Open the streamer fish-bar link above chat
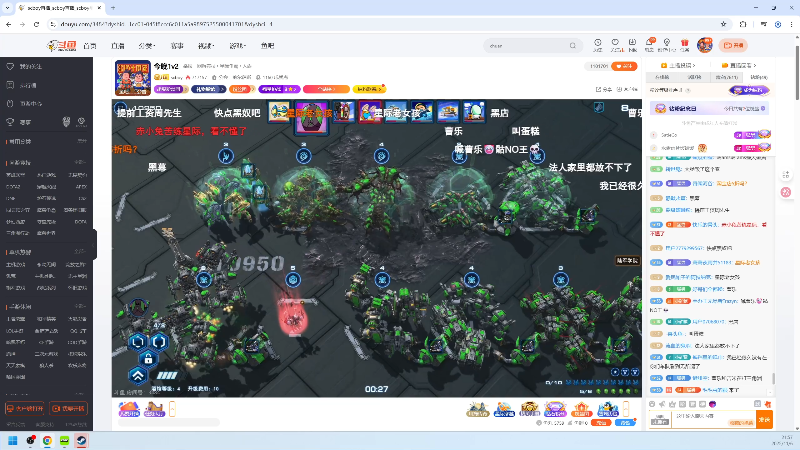 click(x=739, y=65)
